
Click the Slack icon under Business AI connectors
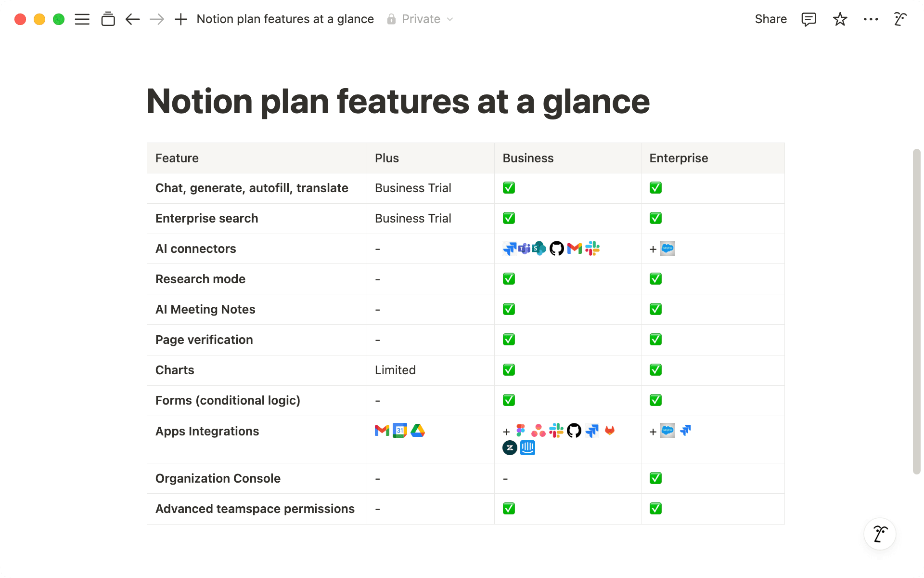pos(592,249)
